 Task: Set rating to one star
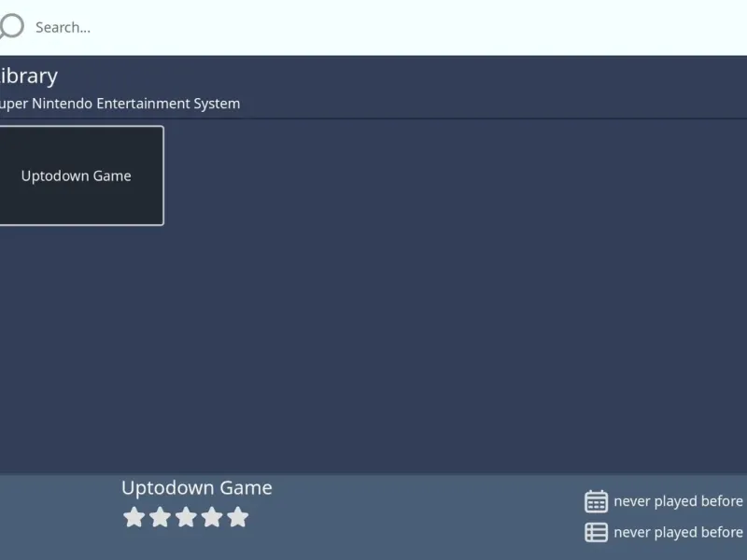134,517
